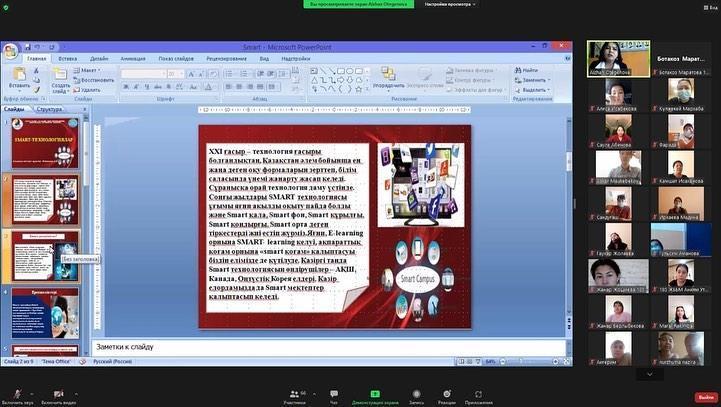This screenshot has width=721, height=407.
Task: Open the Вставка ribbon tab
Action: tap(67, 59)
